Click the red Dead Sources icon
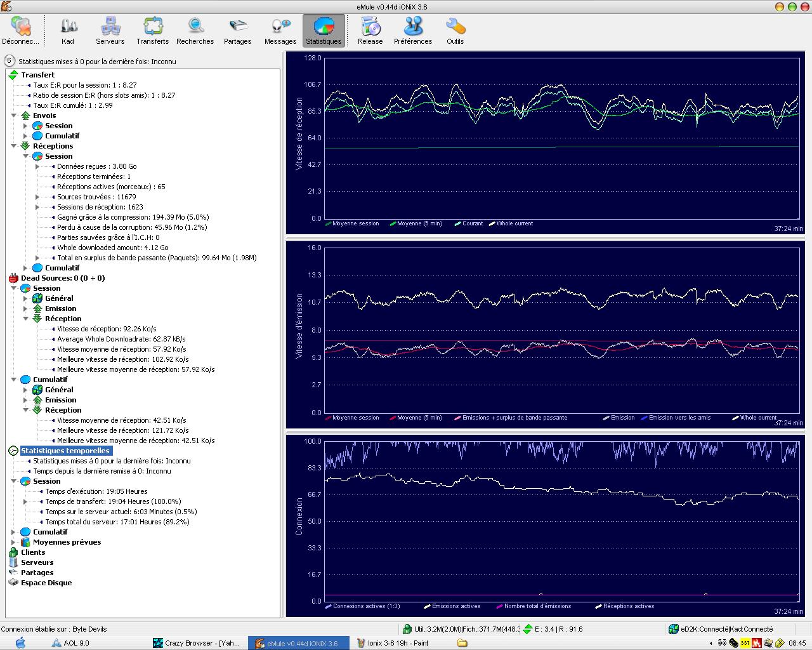 coord(13,278)
